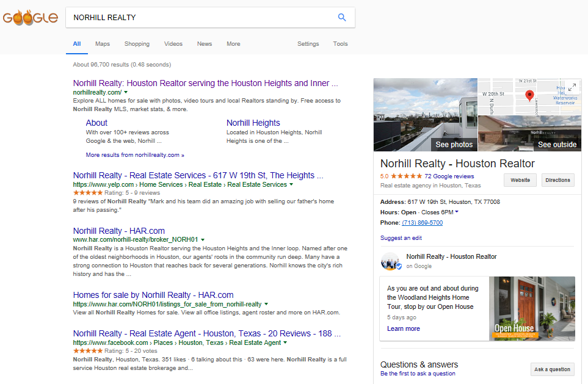The height and width of the screenshot is (384, 588).
Task: Open the Settings menu
Action: point(308,44)
